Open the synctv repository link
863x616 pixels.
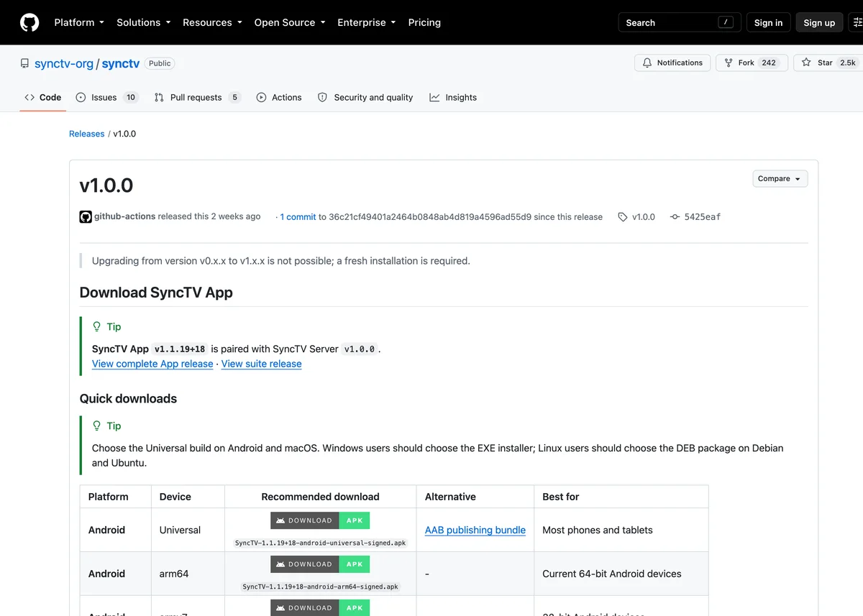[x=121, y=63]
